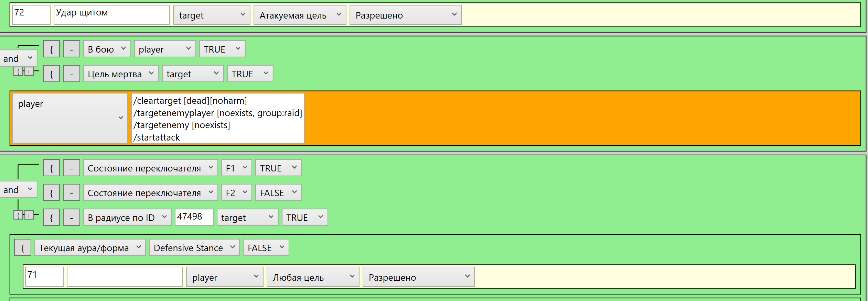The width and height of the screenshot is (868, 301).
Task: Click the small brace icon under the second 'and'
Action: point(18,215)
